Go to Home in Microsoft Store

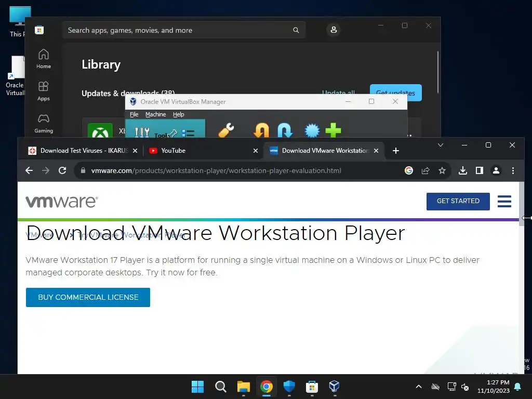[44, 59]
